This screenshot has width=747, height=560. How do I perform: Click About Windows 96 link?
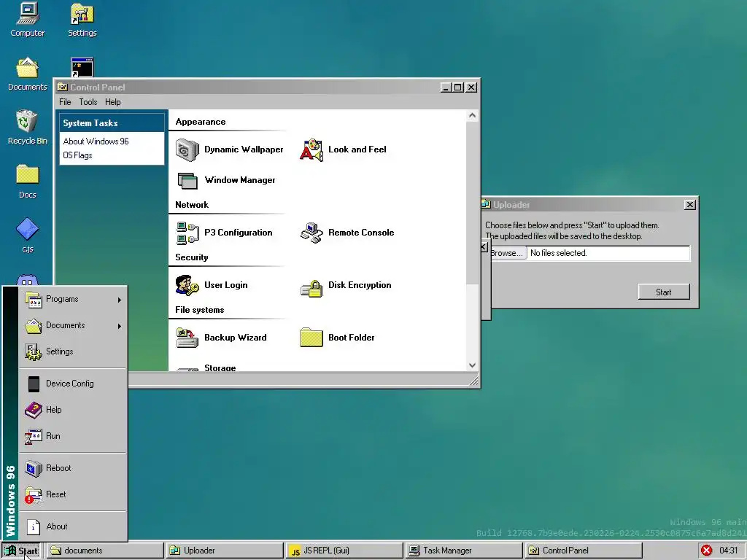click(x=96, y=141)
